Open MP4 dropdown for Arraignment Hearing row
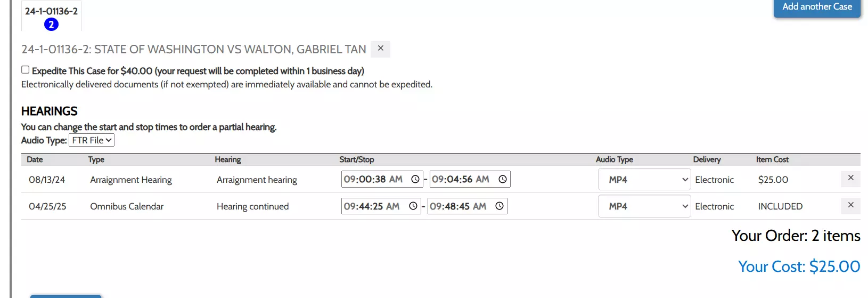 coord(644,180)
